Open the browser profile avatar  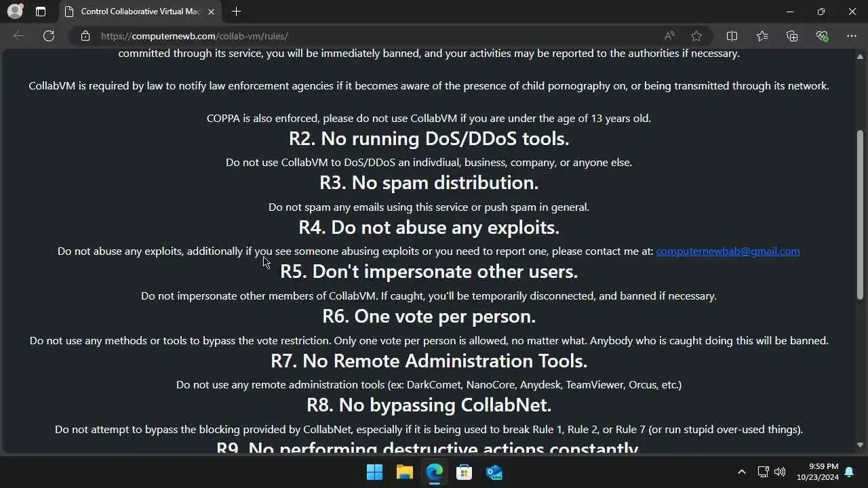click(15, 12)
